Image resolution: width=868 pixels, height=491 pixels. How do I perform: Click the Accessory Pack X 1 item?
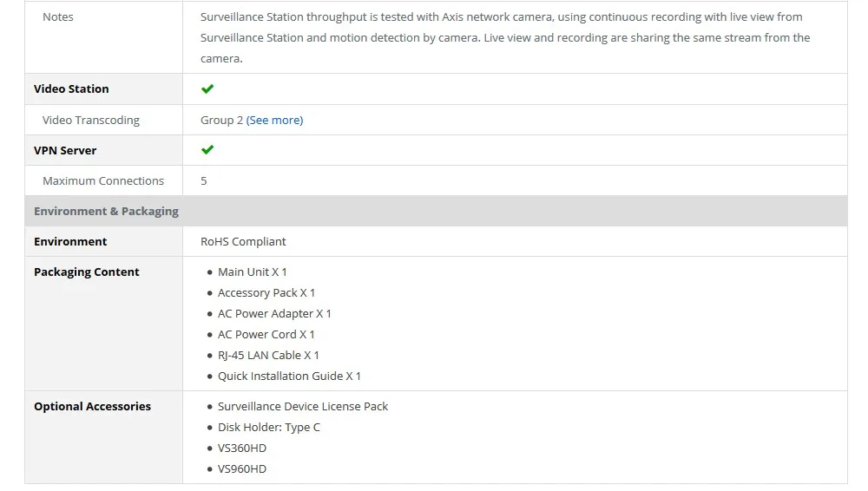pyautogui.click(x=266, y=293)
